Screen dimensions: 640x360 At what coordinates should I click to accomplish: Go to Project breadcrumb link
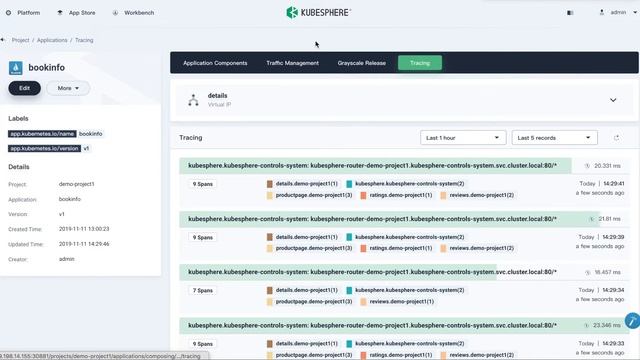tap(20, 40)
